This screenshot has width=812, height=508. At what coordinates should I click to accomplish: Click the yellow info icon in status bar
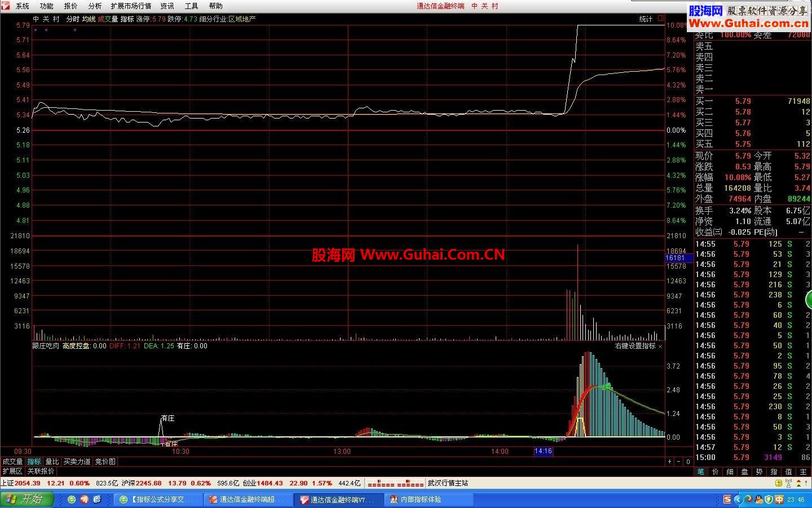(778, 483)
